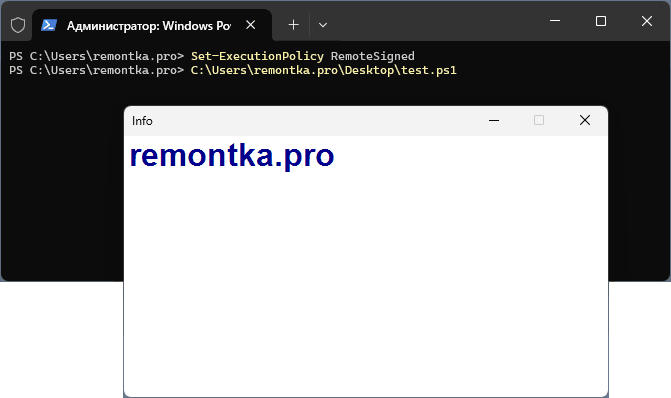
Task: Close the Info window
Action: tap(585, 120)
